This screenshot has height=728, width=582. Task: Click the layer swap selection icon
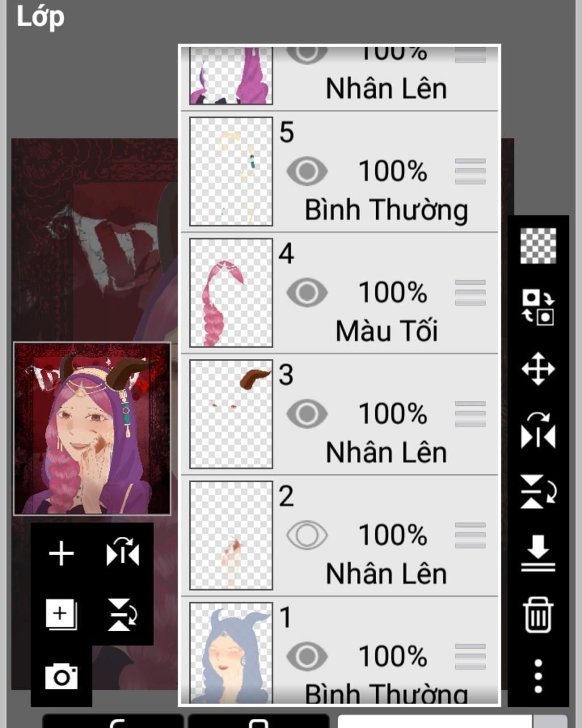pyautogui.click(x=538, y=307)
